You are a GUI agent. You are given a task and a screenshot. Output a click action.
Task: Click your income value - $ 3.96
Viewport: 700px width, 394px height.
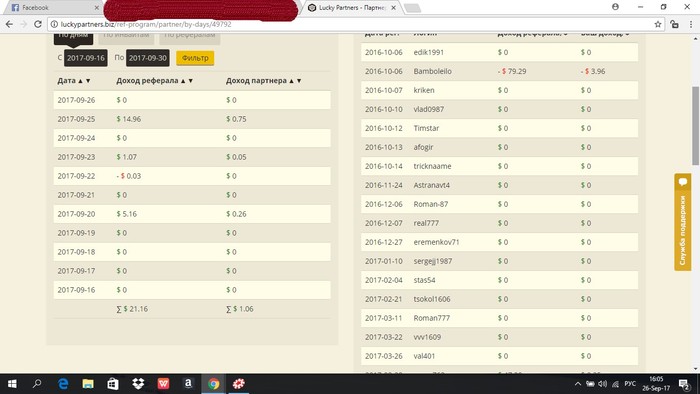tap(593, 71)
